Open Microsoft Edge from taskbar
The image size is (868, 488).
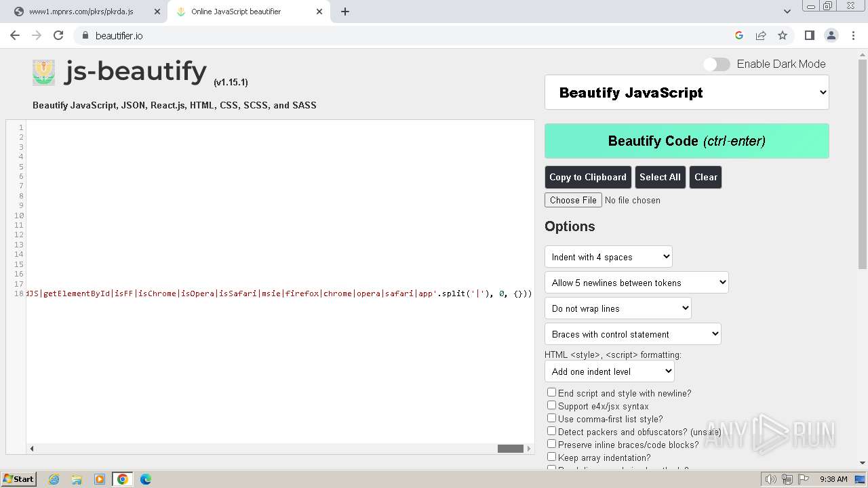(146, 479)
